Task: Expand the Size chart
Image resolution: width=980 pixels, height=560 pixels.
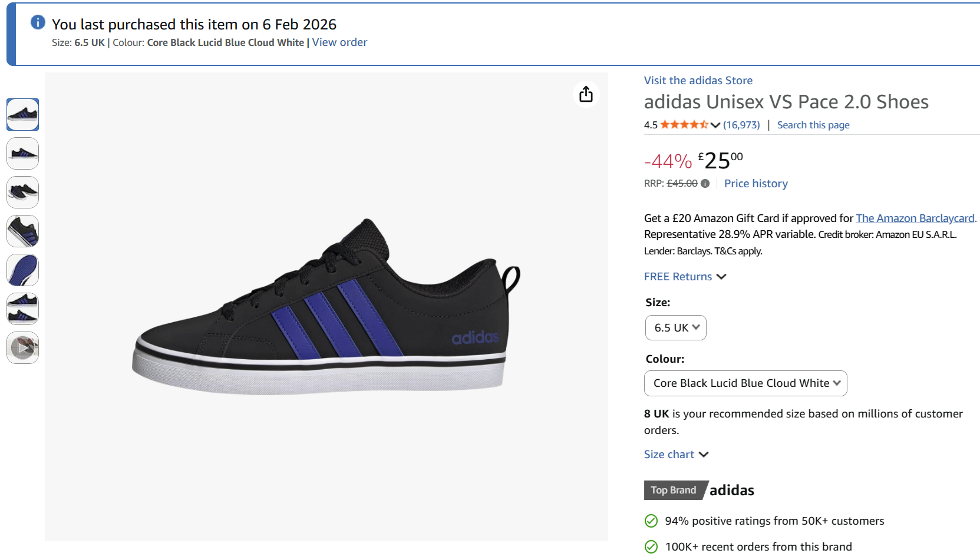Action: [676, 455]
